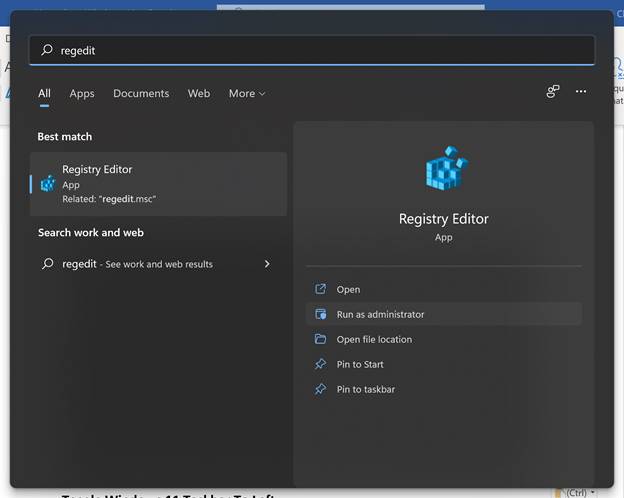Open regedit work and web results

tap(156, 264)
